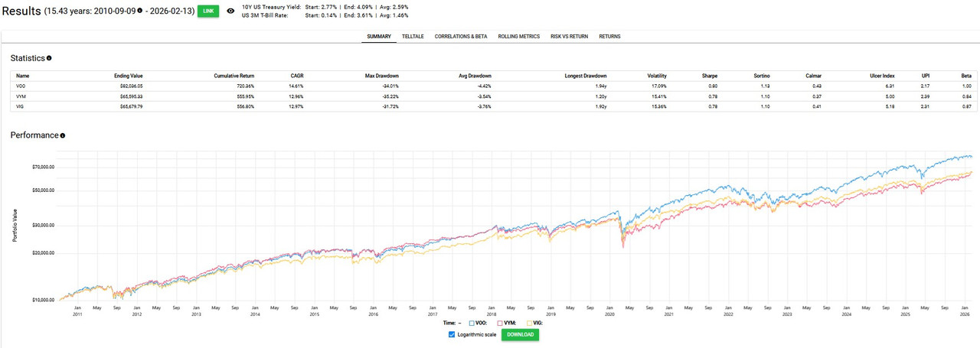
Task: Click the Calmar column header
Action: click(x=813, y=76)
